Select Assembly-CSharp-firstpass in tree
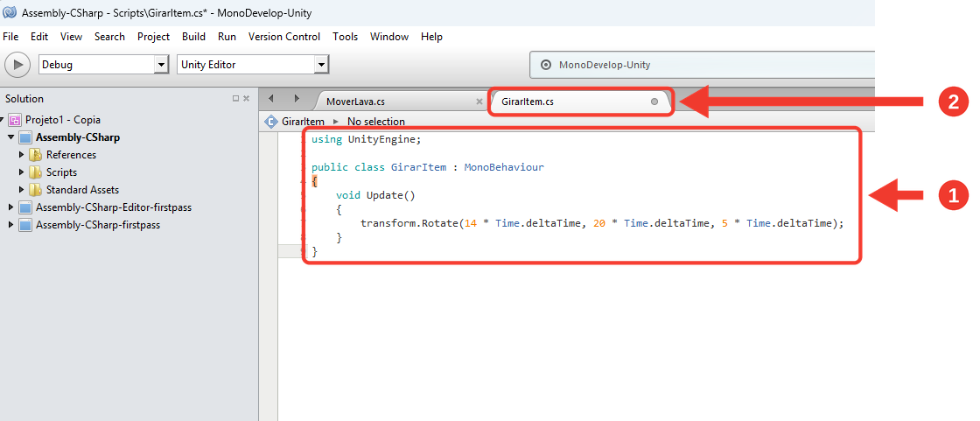The image size is (980, 421). click(x=98, y=225)
